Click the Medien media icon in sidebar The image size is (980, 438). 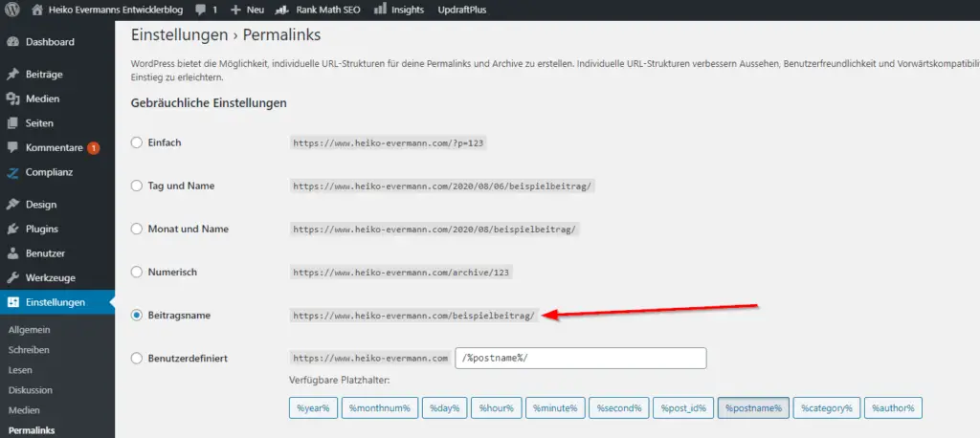point(13,99)
